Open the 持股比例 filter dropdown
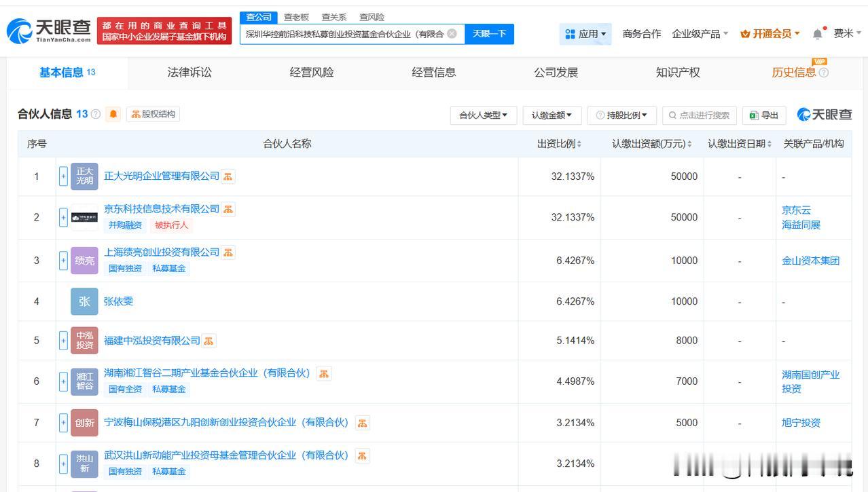The width and height of the screenshot is (868, 492). [621, 115]
